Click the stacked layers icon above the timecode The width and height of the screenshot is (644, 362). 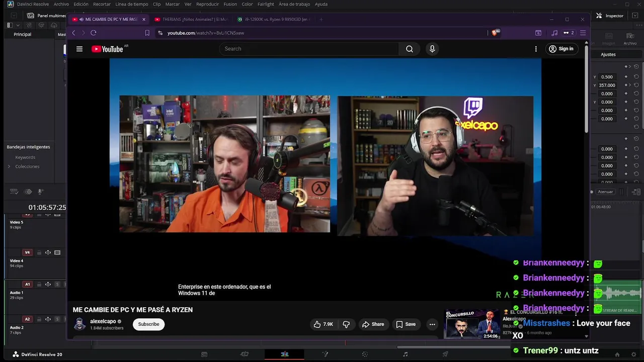click(x=28, y=192)
